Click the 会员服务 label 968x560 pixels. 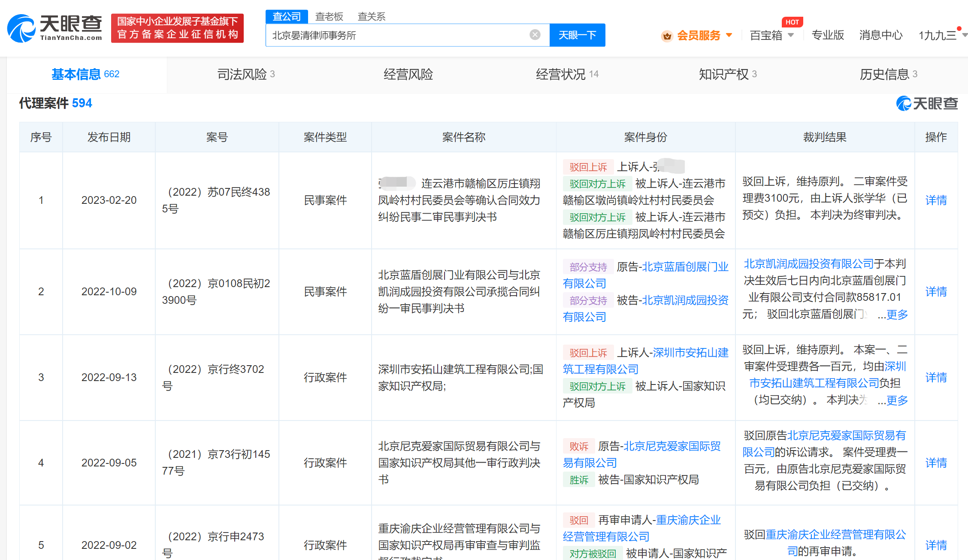(699, 35)
